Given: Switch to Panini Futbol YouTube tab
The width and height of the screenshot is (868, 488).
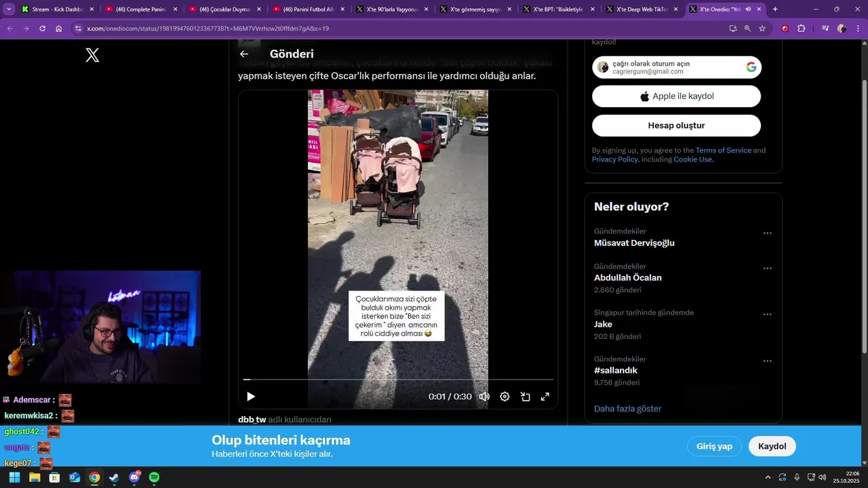Looking at the screenshot, I should [309, 9].
